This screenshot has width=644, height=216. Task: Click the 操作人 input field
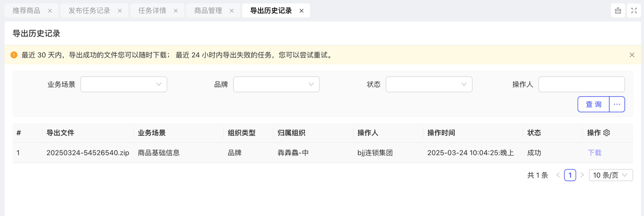[x=582, y=85]
